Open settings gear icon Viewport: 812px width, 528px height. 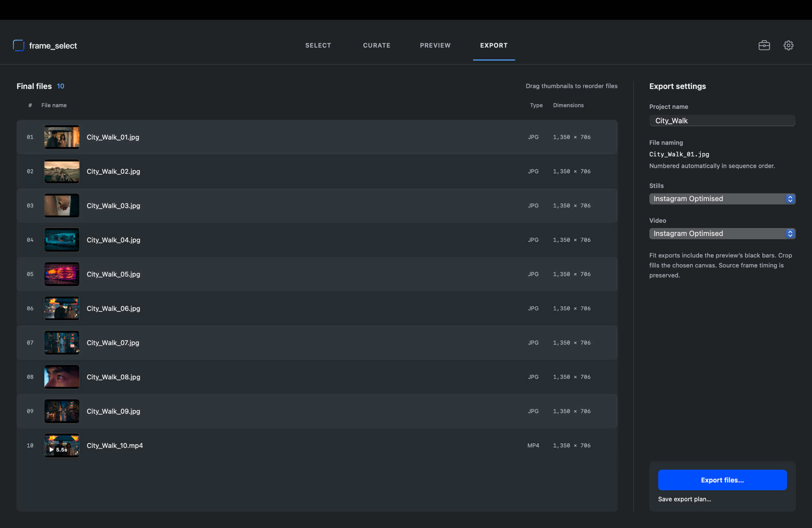coord(788,45)
